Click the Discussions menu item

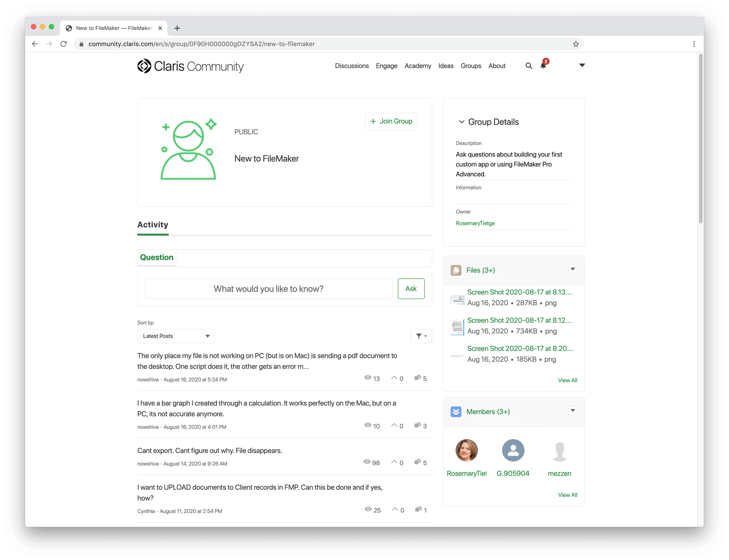coord(352,66)
